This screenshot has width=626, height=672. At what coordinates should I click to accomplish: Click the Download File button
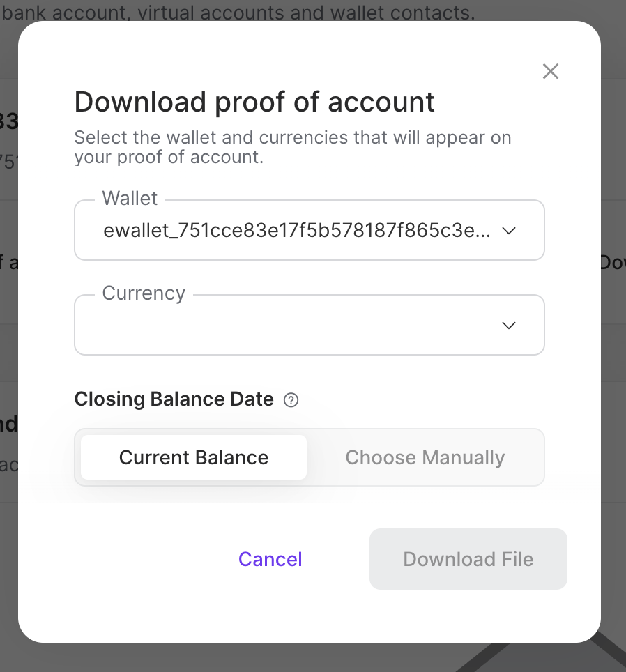[468, 558]
